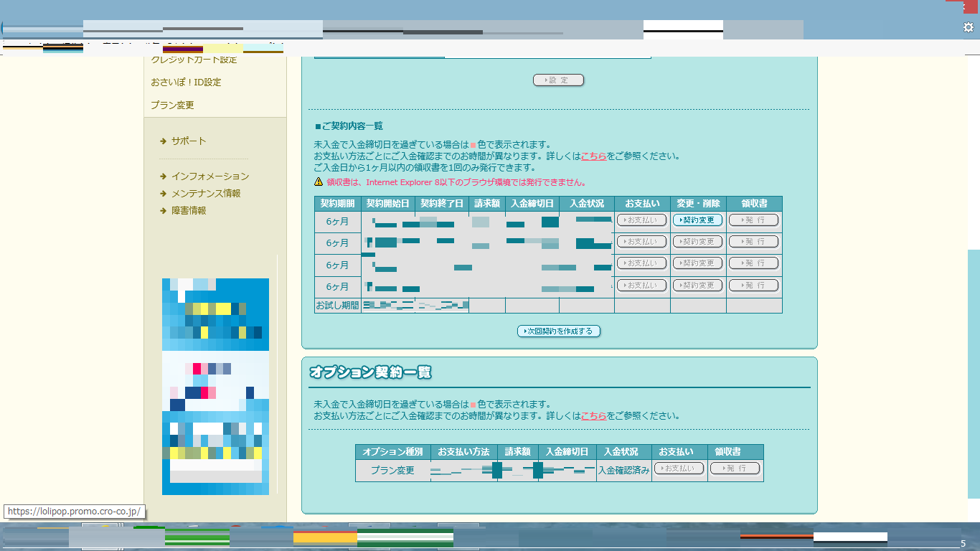Open the browser settings gear icon
980x551 pixels.
point(968,27)
